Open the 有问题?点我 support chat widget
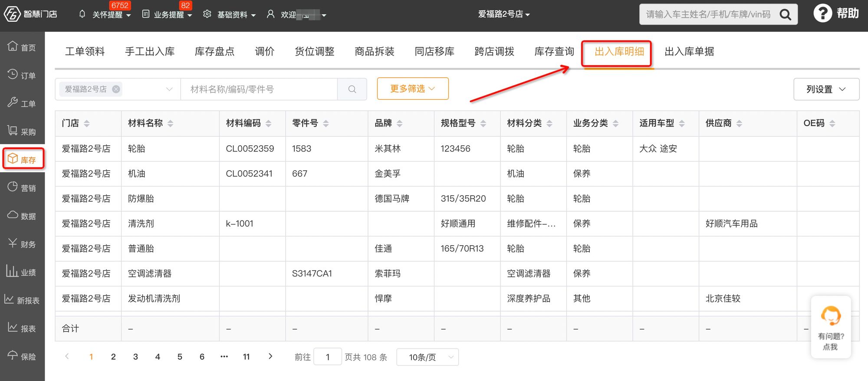Screen dimensions: 868x381 click(831, 327)
